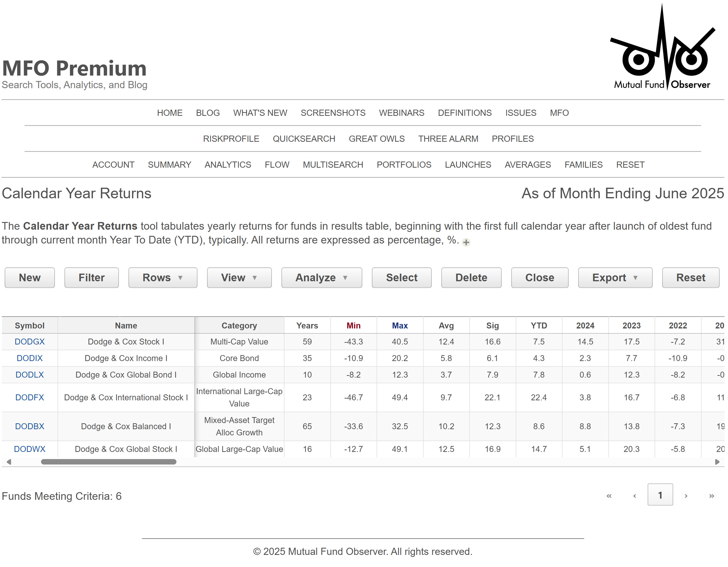
Task: Select page number 1
Action: (x=660, y=495)
